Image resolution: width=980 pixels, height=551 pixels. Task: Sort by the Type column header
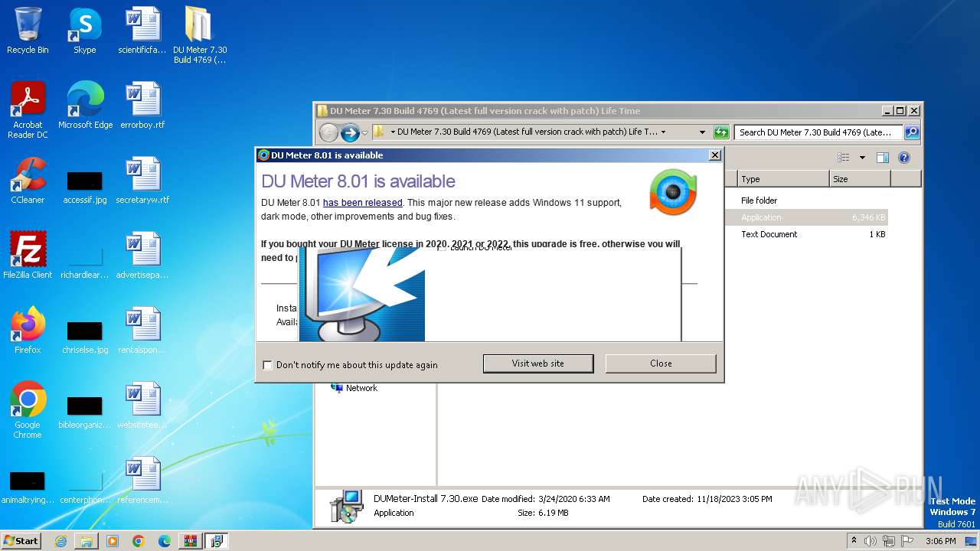pos(783,179)
